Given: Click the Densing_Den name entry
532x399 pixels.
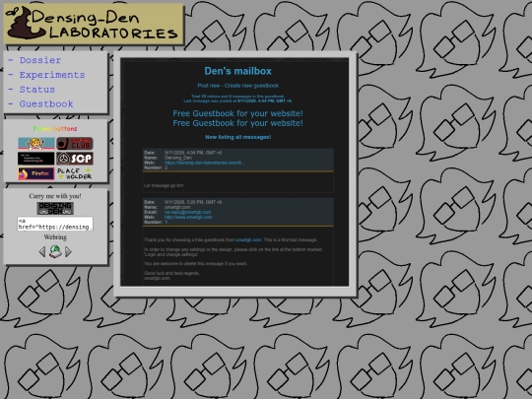Looking at the screenshot, I should [x=178, y=158].
